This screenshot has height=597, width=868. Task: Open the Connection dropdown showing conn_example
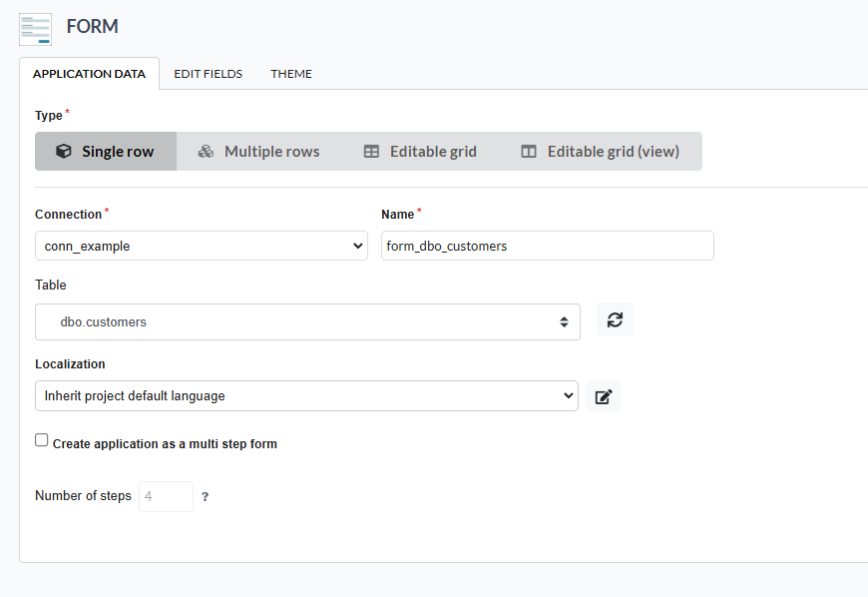coord(200,246)
